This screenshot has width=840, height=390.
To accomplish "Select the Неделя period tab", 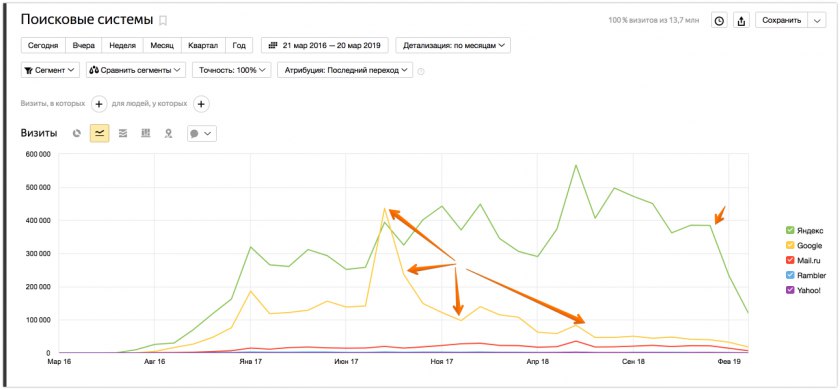I will (123, 46).
